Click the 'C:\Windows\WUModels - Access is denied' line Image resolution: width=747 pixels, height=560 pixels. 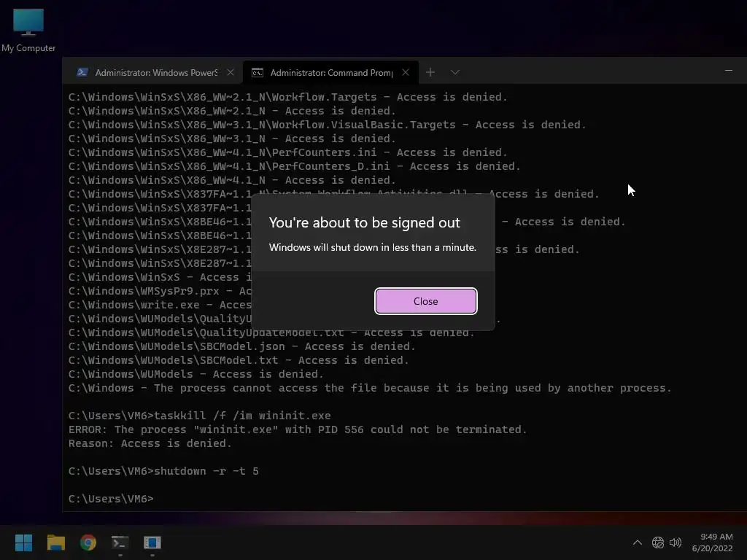pyautogui.click(x=196, y=374)
